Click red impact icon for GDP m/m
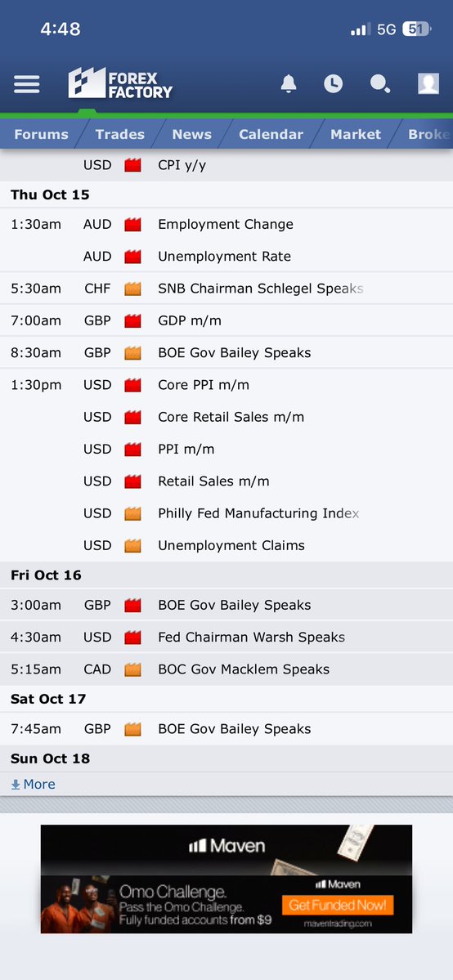453x980 pixels. click(x=132, y=320)
